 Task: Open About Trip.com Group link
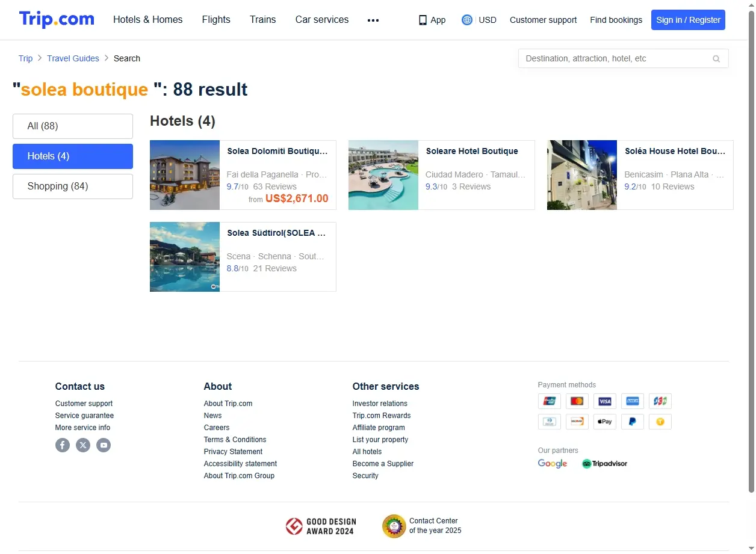point(239,476)
